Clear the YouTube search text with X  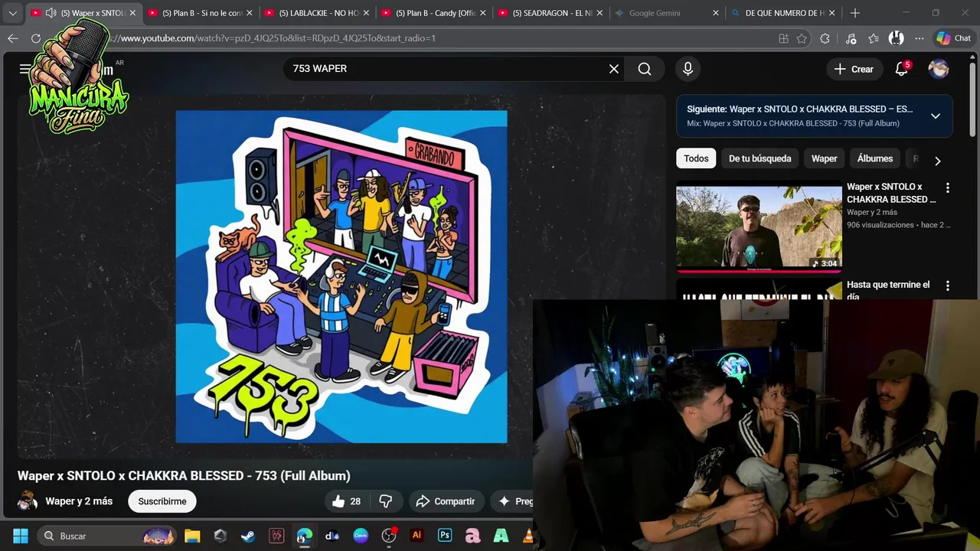pyautogui.click(x=614, y=69)
